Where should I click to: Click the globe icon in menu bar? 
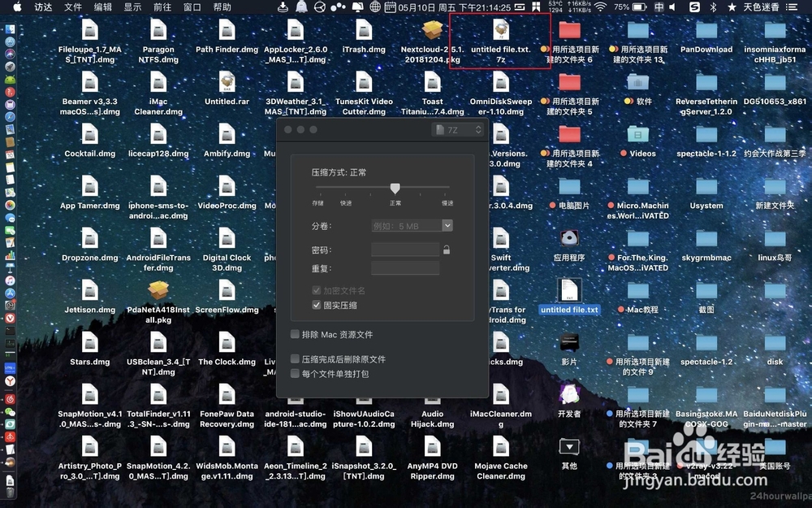[x=375, y=7]
